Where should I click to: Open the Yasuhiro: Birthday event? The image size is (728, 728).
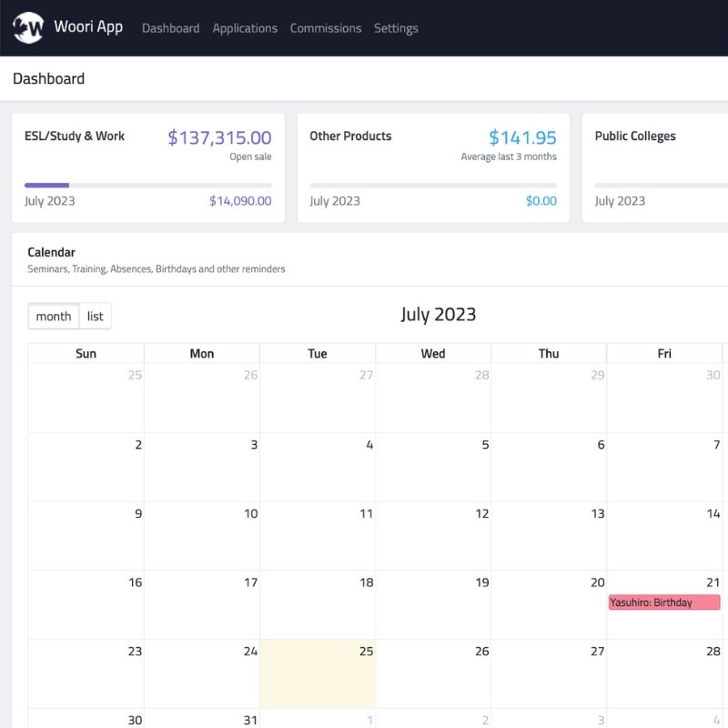pos(664,602)
